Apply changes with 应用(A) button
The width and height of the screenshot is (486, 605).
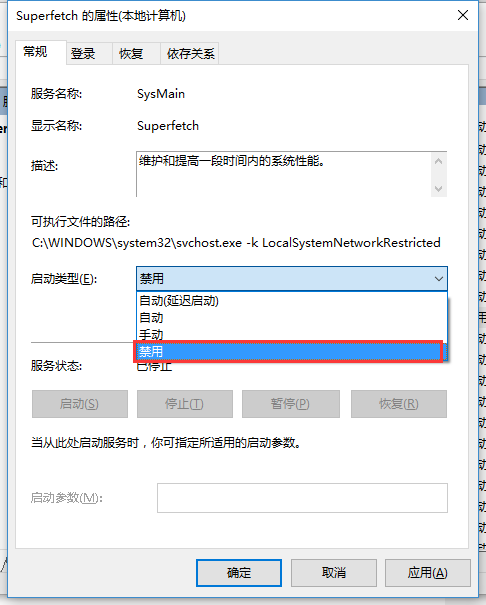[x=427, y=573]
